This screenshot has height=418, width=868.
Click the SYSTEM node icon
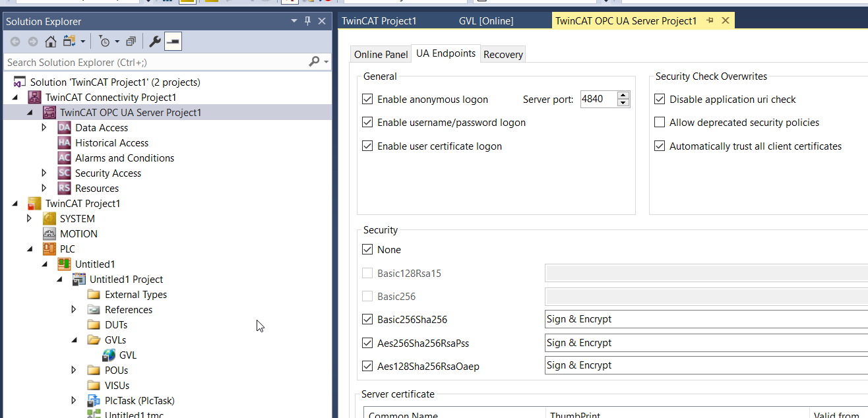coord(49,218)
